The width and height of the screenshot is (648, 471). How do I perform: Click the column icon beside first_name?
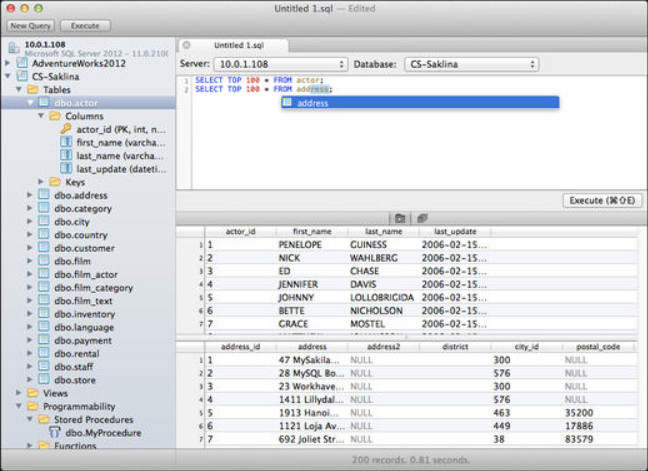(x=66, y=142)
